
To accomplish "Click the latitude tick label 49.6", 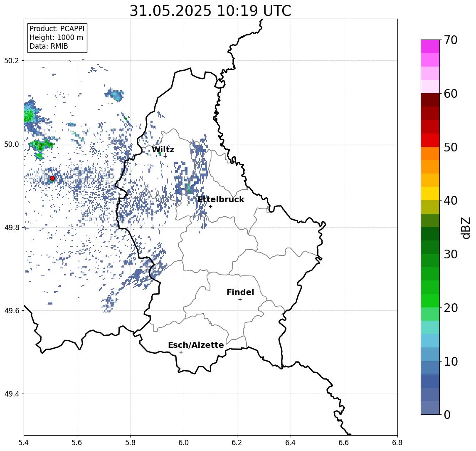I will click(12, 311).
